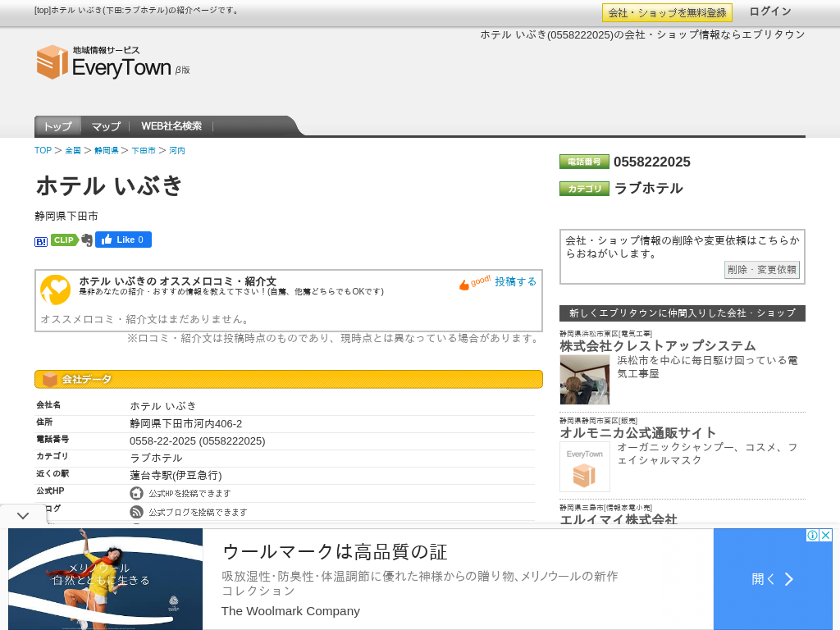This screenshot has width=840, height=630.
Task: Click the ラブホテル category in sidebar
Action: click(x=649, y=189)
